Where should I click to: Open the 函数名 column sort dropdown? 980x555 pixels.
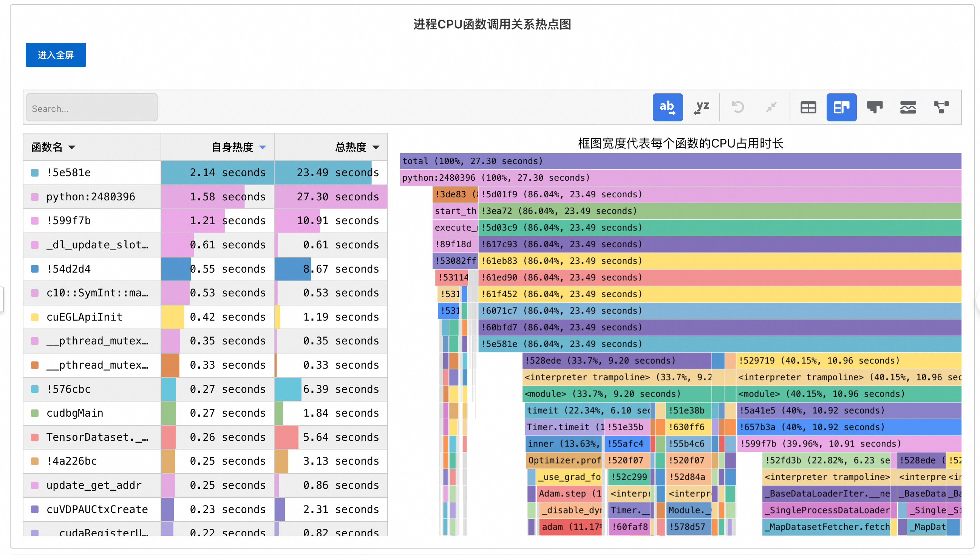72,147
